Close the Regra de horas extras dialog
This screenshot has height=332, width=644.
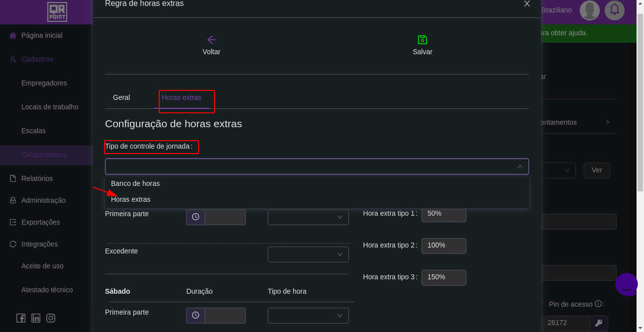coord(527,4)
